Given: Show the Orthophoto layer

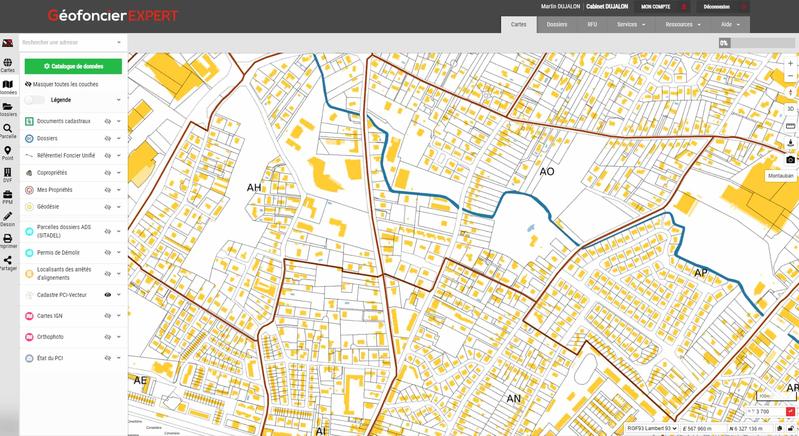Looking at the screenshot, I should 107,337.
